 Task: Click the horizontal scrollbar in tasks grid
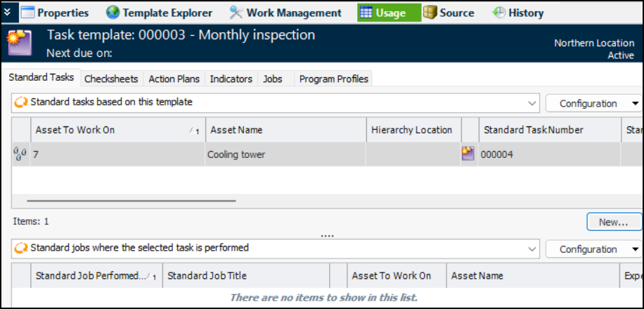pos(135,200)
